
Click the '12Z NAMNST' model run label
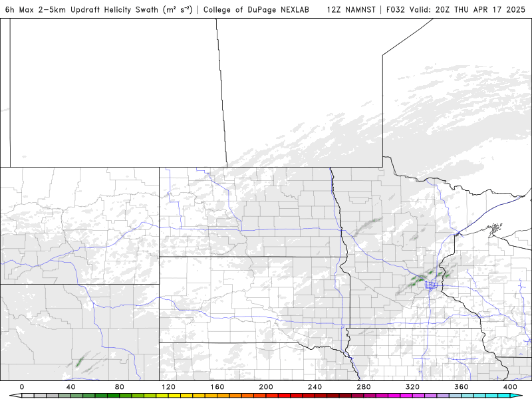click(x=351, y=9)
